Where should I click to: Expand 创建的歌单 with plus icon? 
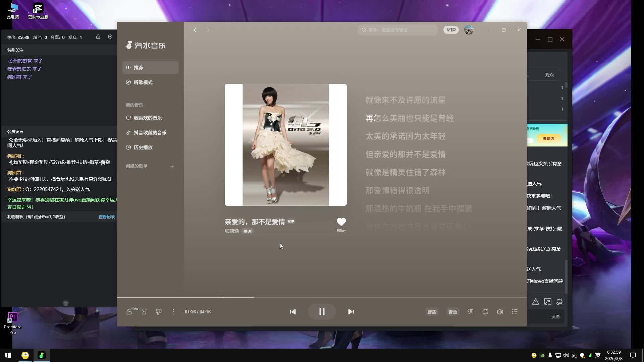pos(172,166)
